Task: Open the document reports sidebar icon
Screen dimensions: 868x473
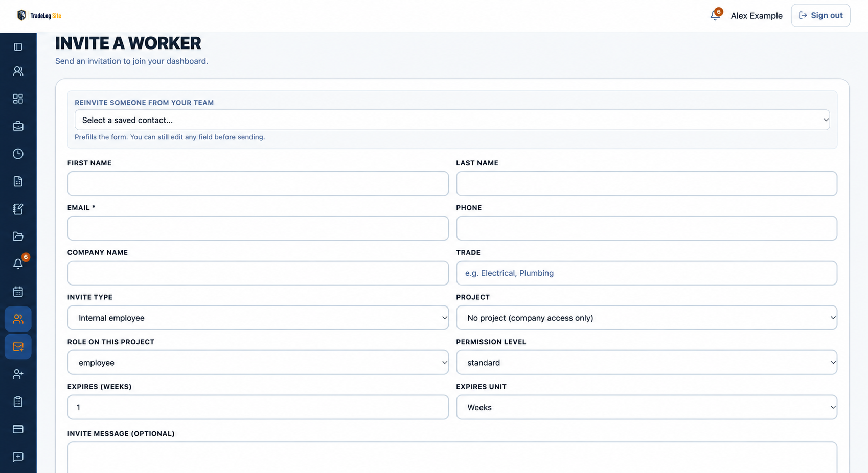Action: [x=18, y=181]
